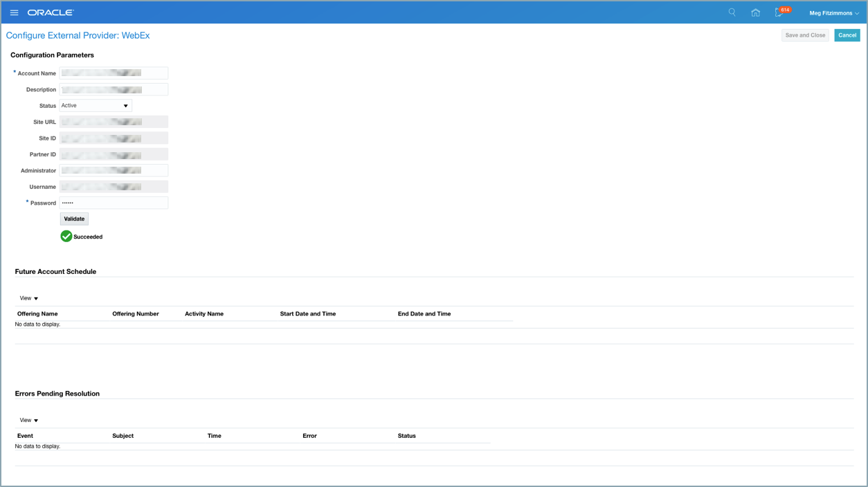Sort by End Date and Time column
The image size is (868, 487).
(x=424, y=314)
